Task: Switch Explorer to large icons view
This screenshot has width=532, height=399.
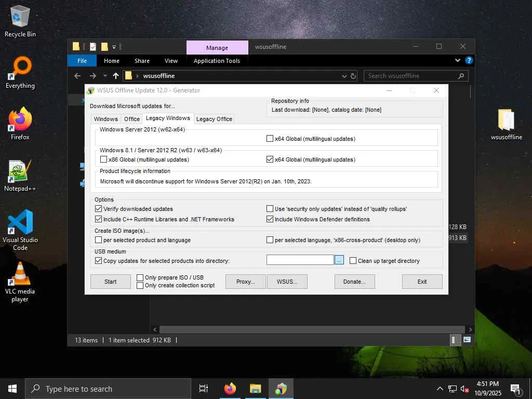Action: pyautogui.click(x=467, y=340)
